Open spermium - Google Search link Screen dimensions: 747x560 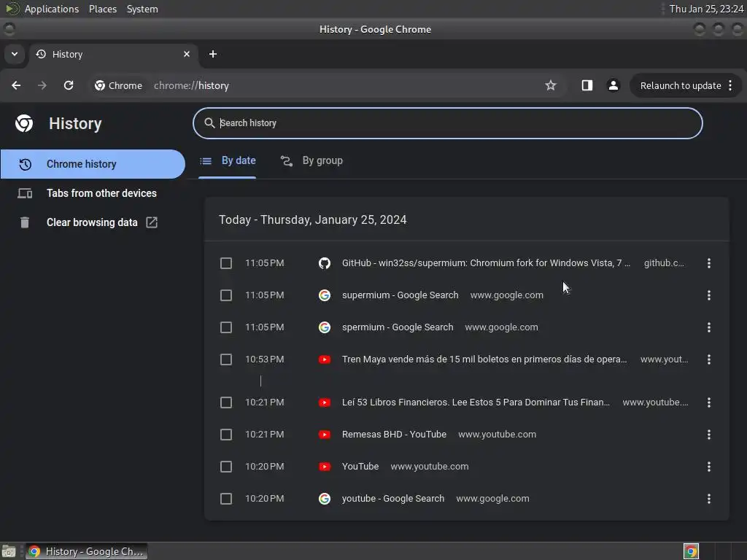(x=398, y=327)
